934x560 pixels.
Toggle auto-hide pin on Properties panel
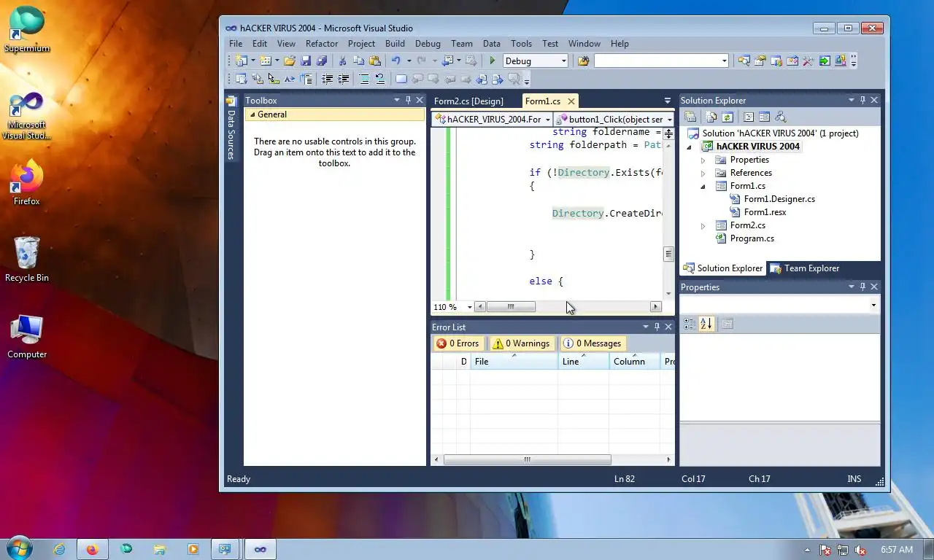point(862,287)
